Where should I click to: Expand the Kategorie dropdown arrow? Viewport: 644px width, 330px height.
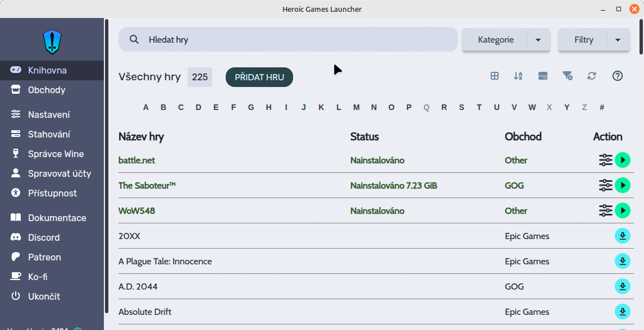(538, 40)
